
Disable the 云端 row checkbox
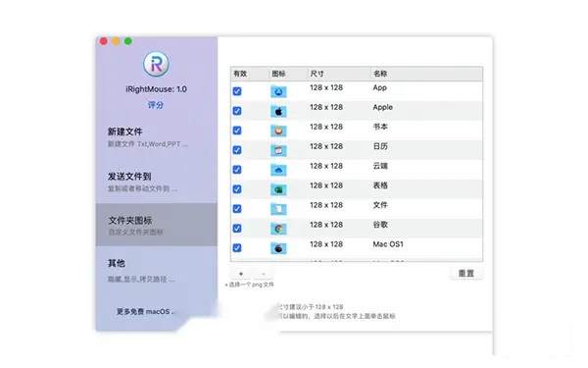pos(237,170)
